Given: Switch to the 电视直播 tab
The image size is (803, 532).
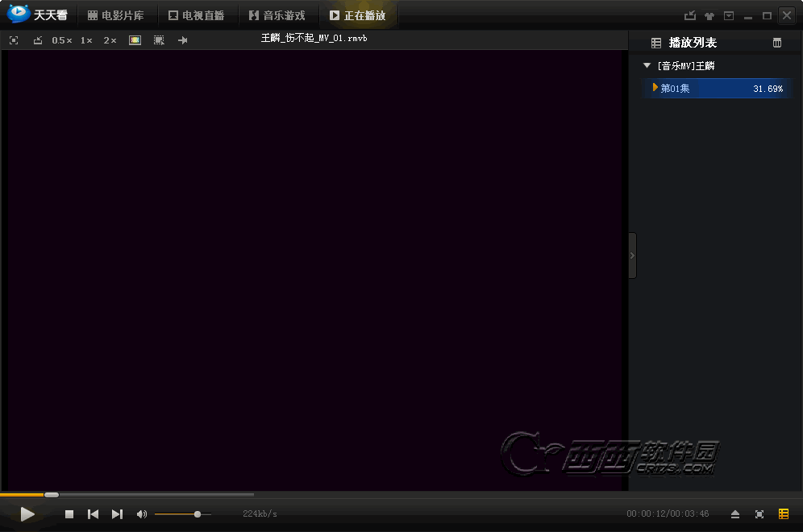Looking at the screenshot, I should pos(196,15).
